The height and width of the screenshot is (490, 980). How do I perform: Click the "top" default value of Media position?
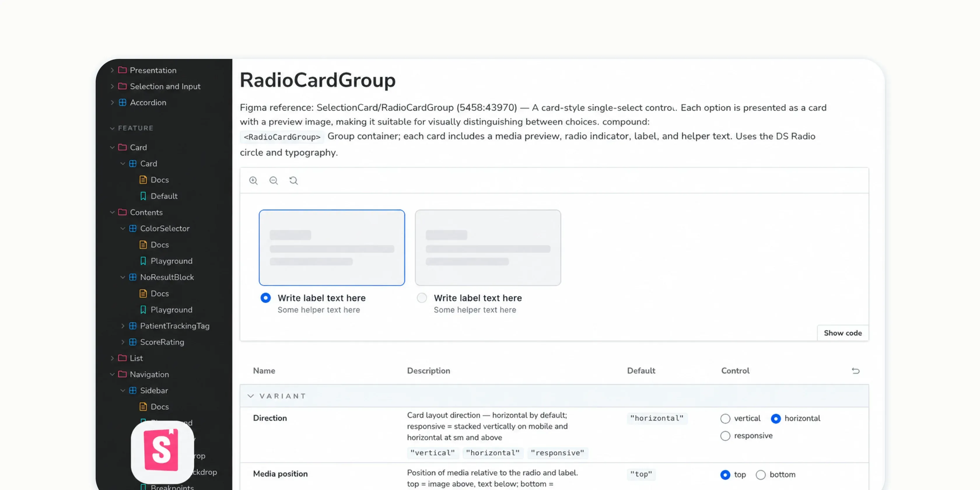[x=641, y=475]
